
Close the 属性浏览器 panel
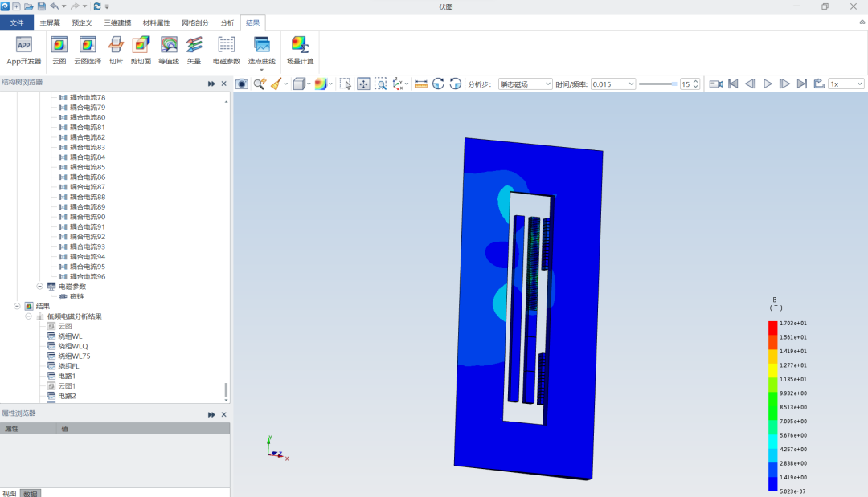(224, 414)
